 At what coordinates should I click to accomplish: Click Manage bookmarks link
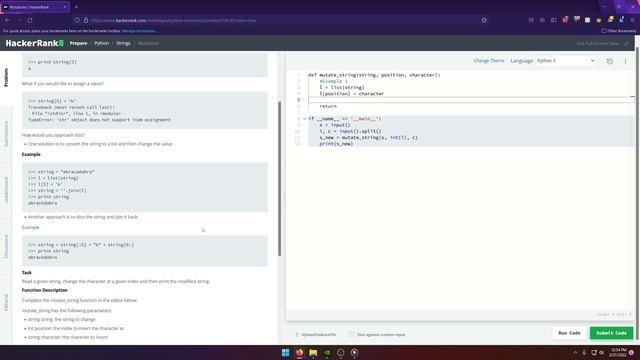139,31
